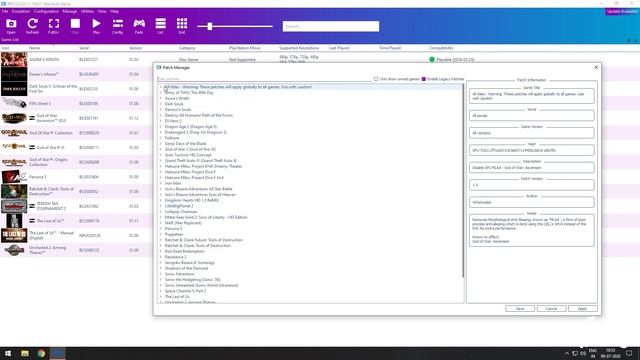Viewport: 640px width, 360px height.
Task: Click the RPCS3 taskbar icon
Action: (x=58, y=353)
